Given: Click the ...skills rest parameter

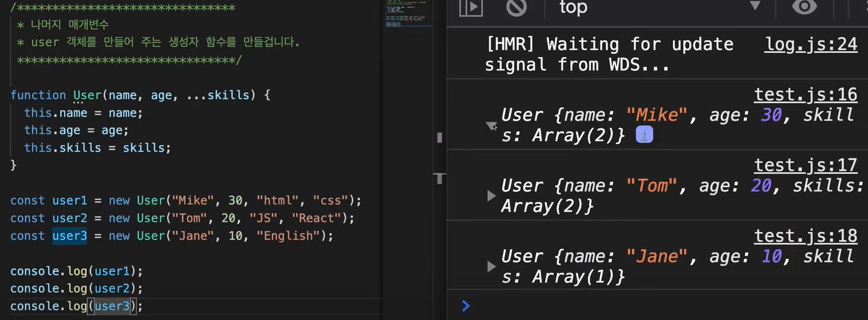Looking at the screenshot, I should (x=218, y=95).
